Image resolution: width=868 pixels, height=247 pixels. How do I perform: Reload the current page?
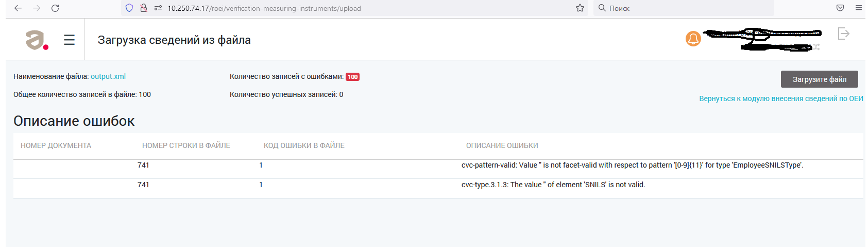point(55,8)
